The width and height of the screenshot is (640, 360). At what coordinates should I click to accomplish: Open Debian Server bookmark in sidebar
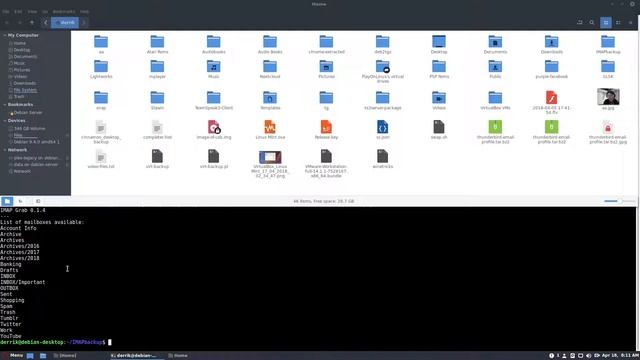point(28,113)
